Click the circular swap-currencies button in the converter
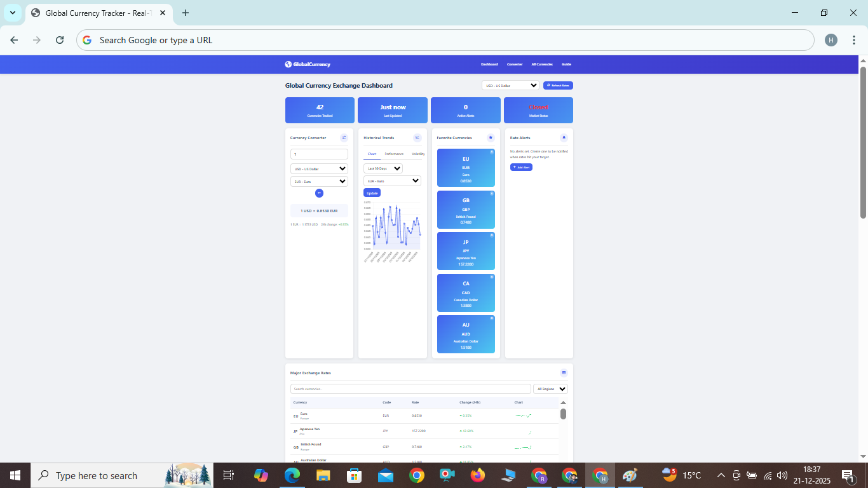Image resolution: width=868 pixels, height=488 pixels. (x=319, y=193)
